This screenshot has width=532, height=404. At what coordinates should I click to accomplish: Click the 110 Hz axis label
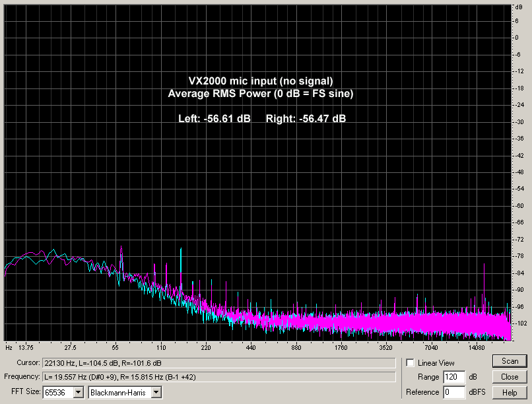[x=161, y=348]
